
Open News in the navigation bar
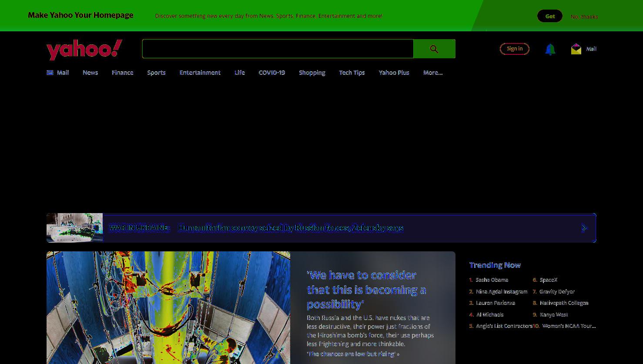pos(90,73)
